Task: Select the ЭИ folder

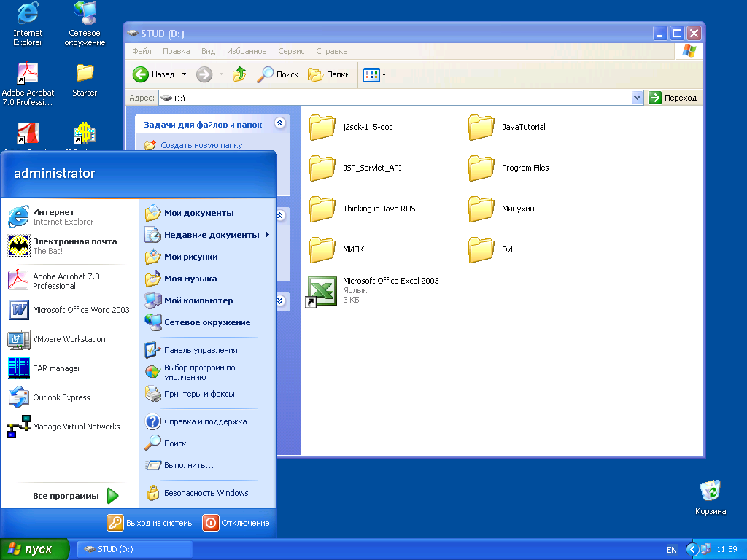Action: 491,249
